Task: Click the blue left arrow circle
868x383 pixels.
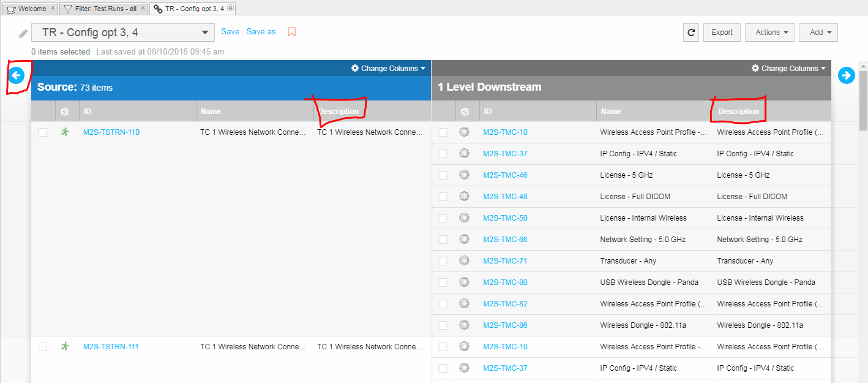Action: (x=16, y=75)
